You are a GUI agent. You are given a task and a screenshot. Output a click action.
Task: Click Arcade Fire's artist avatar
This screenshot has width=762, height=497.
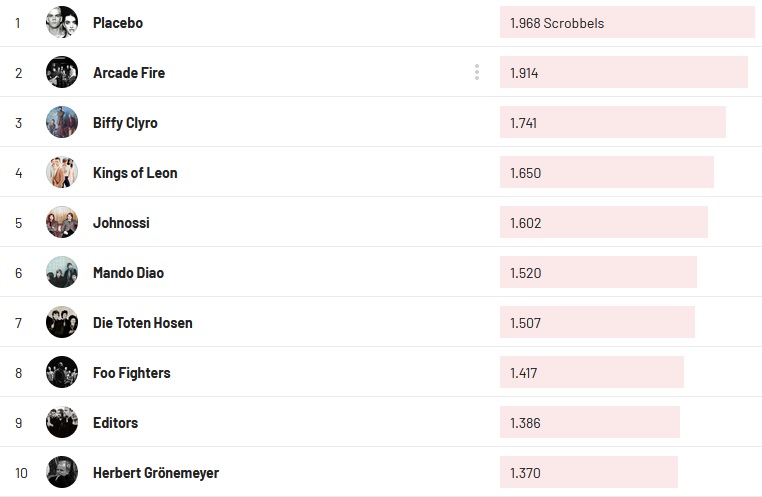pyautogui.click(x=62, y=72)
